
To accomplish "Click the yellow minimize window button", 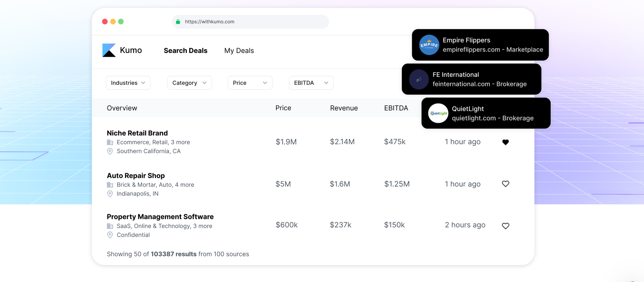I will click(x=113, y=21).
